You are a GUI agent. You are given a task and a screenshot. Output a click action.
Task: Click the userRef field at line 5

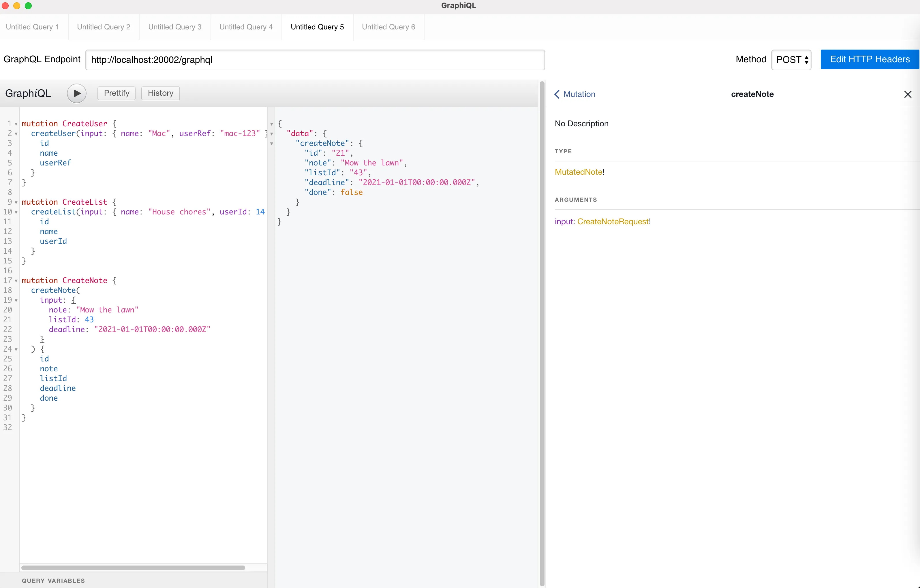pyautogui.click(x=55, y=163)
